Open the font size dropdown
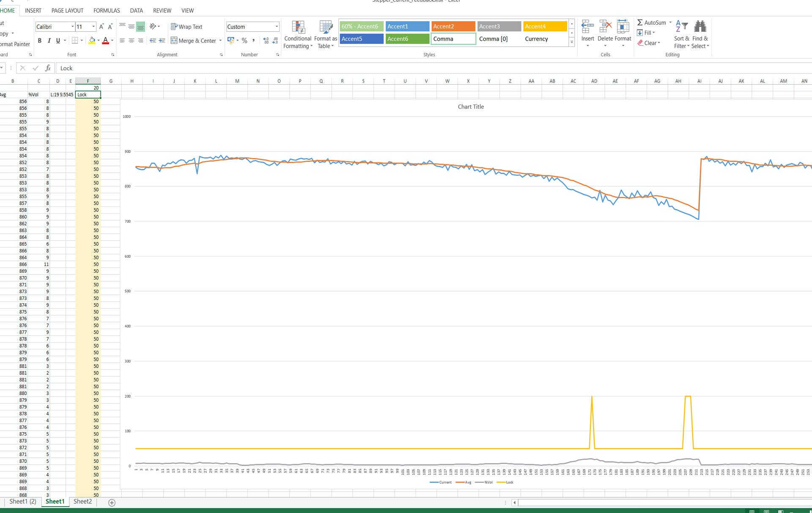This screenshot has width=812, height=513. pyautogui.click(x=93, y=27)
